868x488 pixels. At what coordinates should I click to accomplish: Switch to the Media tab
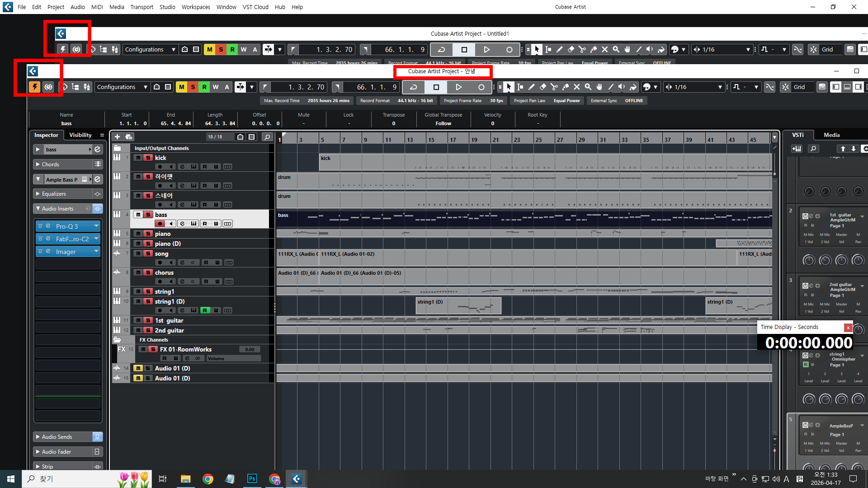pos(831,135)
